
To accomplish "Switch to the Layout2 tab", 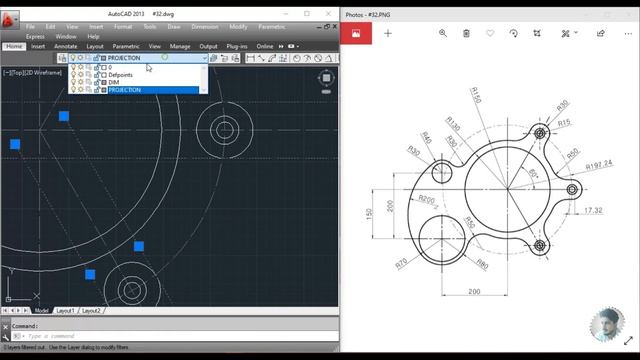I will [91, 311].
